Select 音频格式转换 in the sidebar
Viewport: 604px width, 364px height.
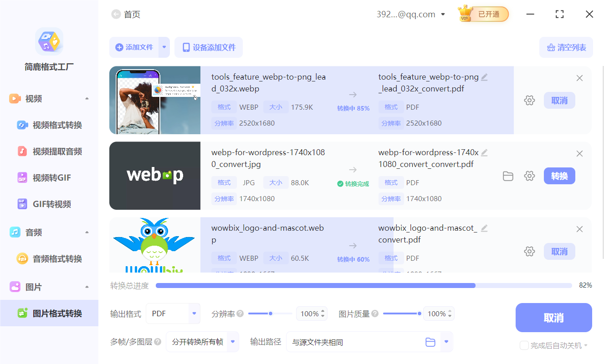tap(49, 258)
